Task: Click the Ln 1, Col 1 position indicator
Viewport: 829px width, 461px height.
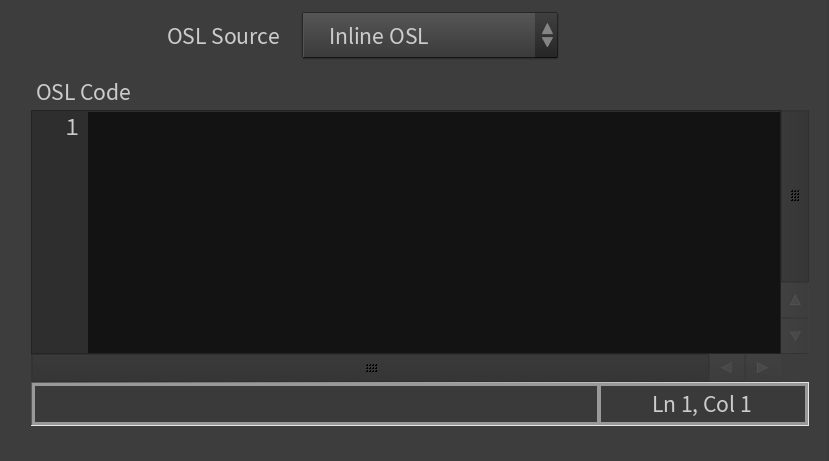Action: point(702,404)
